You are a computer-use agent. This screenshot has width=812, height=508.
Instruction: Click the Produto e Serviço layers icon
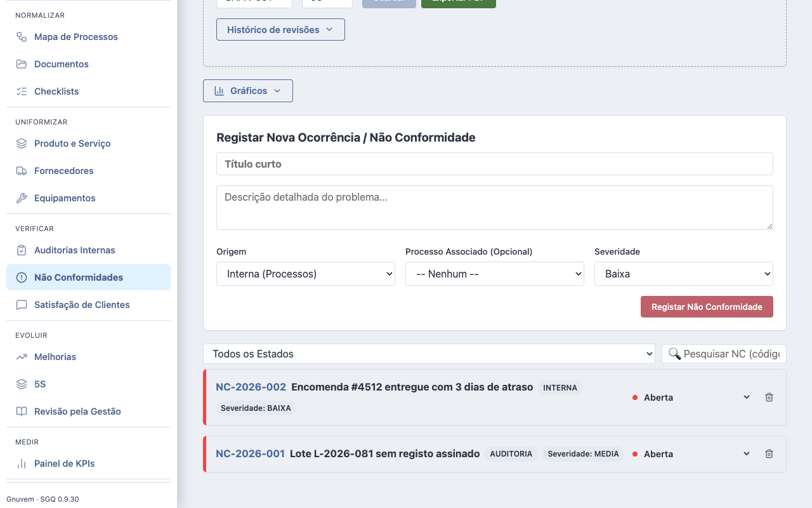pyautogui.click(x=22, y=144)
